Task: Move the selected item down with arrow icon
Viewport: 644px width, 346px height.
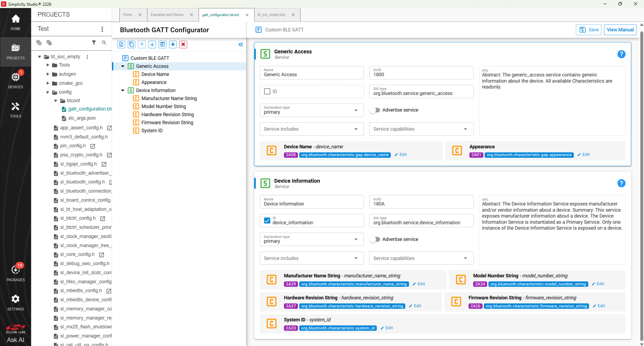Action: 152,44
